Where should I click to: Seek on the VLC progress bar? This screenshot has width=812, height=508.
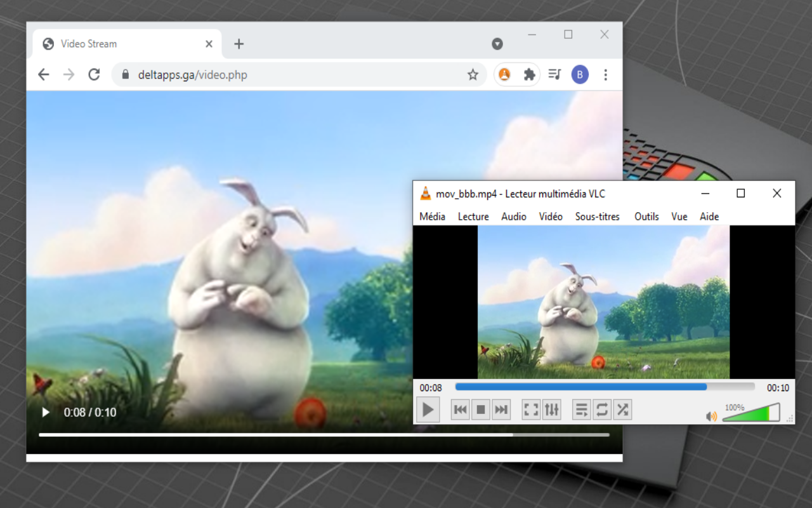605,387
